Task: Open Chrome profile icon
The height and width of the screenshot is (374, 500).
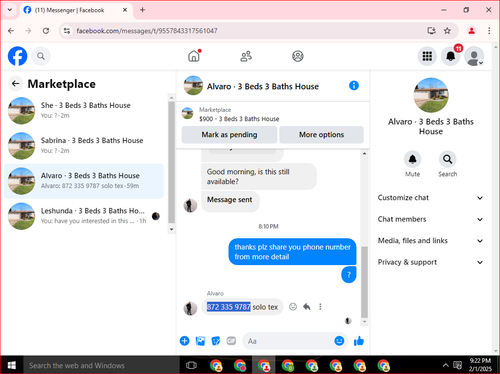Action: pos(471,31)
